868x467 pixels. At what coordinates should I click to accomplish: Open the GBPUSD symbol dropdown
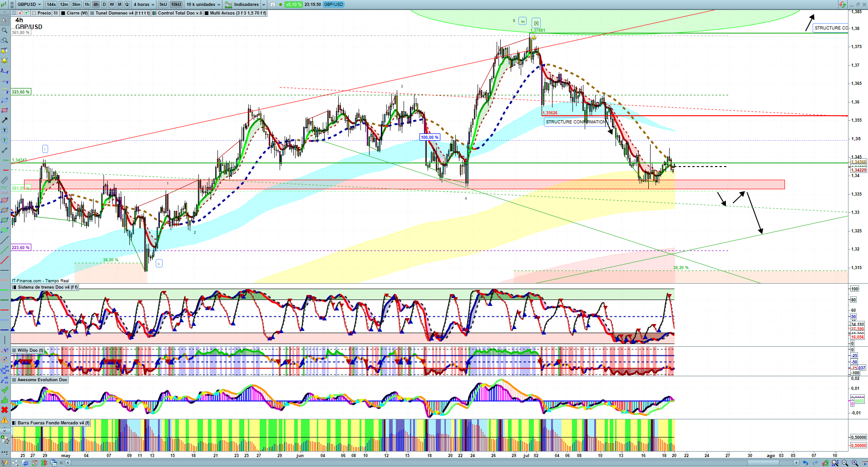click(x=29, y=5)
